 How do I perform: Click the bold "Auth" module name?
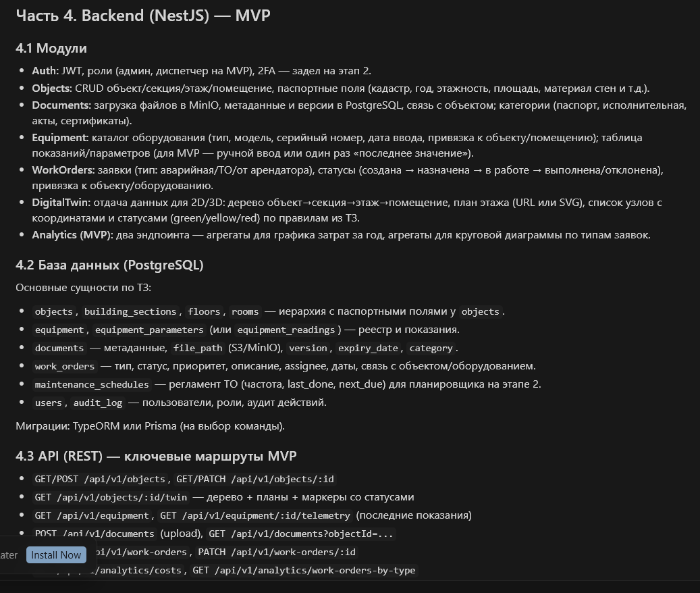coord(45,70)
